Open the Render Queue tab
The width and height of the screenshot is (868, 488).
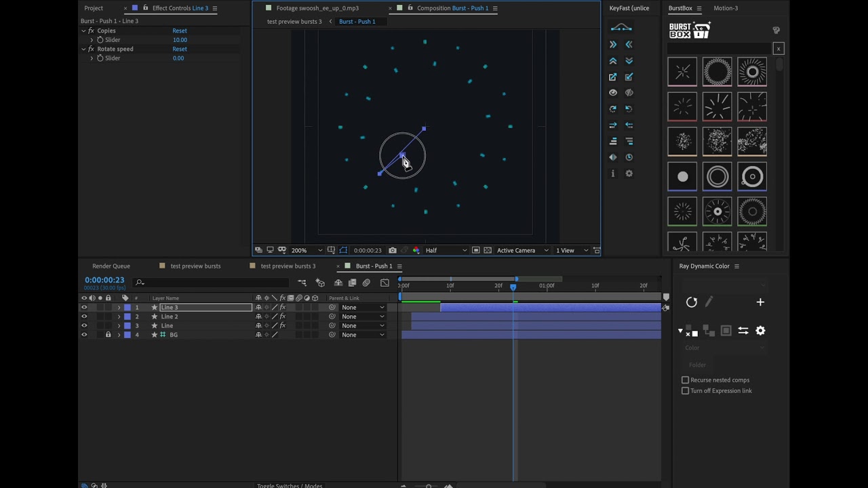[x=111, y=266]
